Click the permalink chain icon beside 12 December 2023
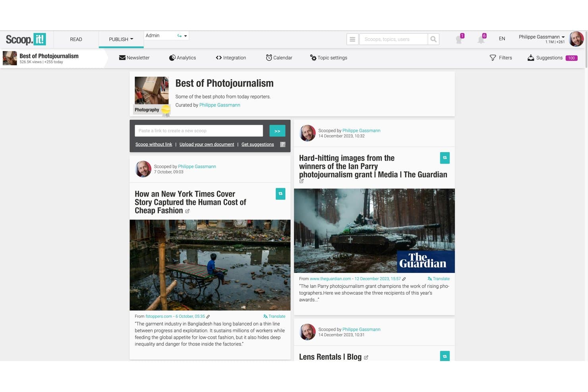Screen dimensions: 588x392 [404, 279]
